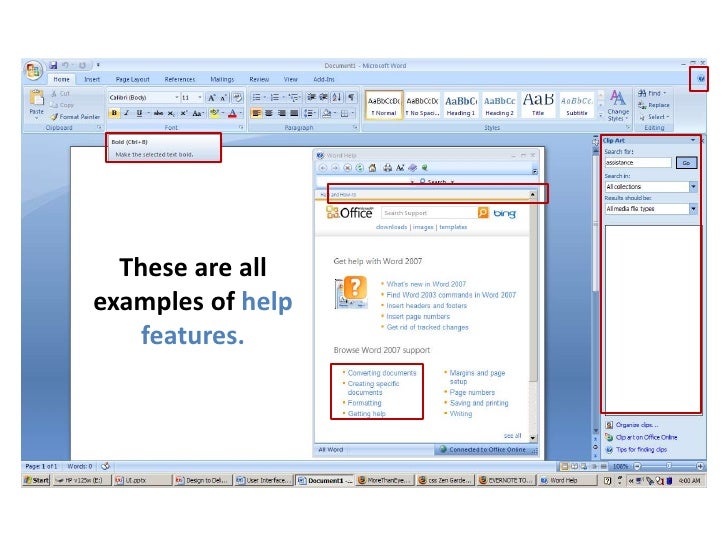Click the Grow Font icon

point(211,98)
